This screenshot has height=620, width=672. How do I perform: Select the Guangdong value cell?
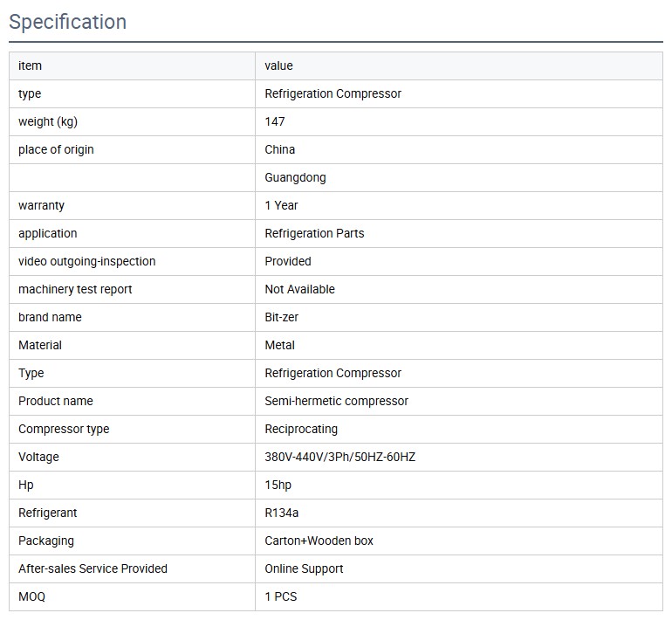(x=295, y=177)
